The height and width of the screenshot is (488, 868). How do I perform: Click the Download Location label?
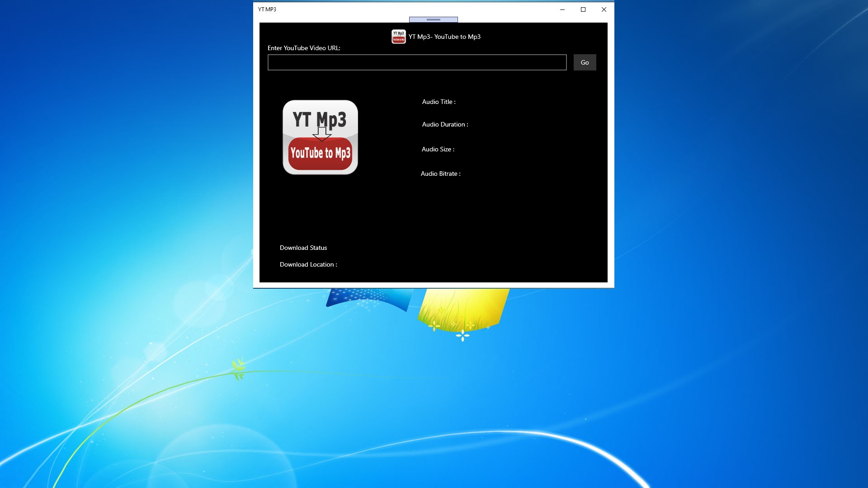tap(308, 265)
